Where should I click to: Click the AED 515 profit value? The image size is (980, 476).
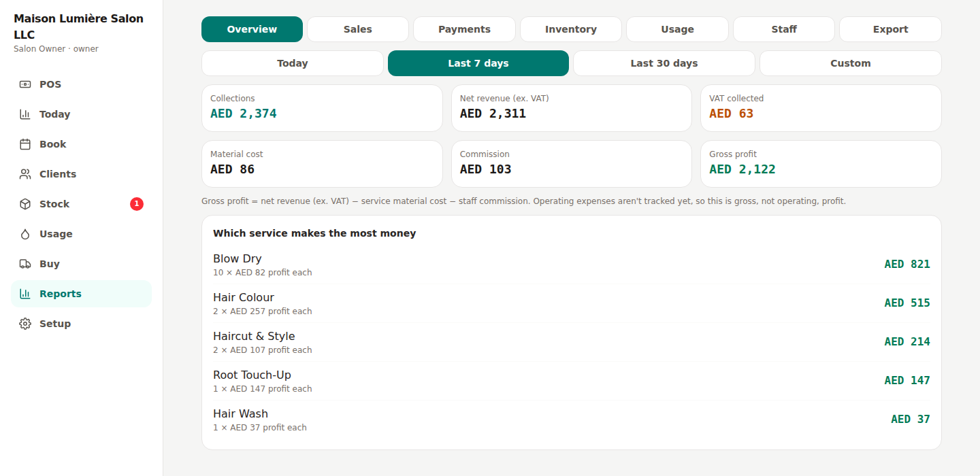[907, 303]
